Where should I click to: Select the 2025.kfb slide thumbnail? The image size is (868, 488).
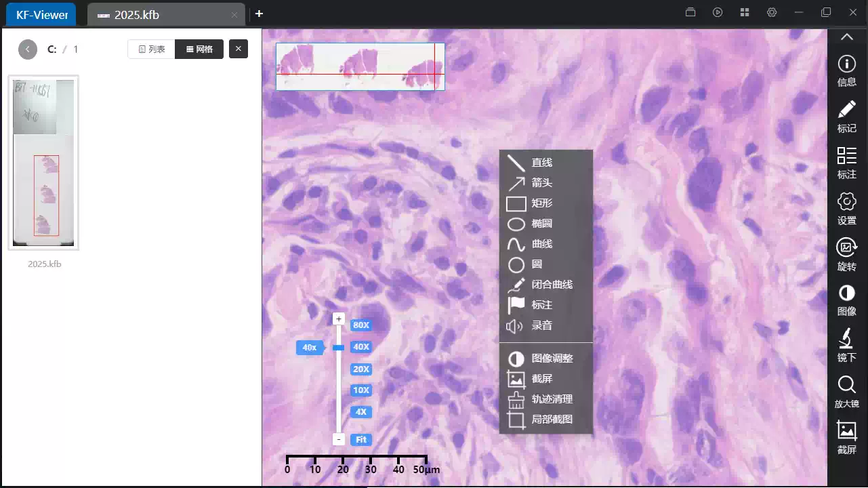tap(43, 163)
